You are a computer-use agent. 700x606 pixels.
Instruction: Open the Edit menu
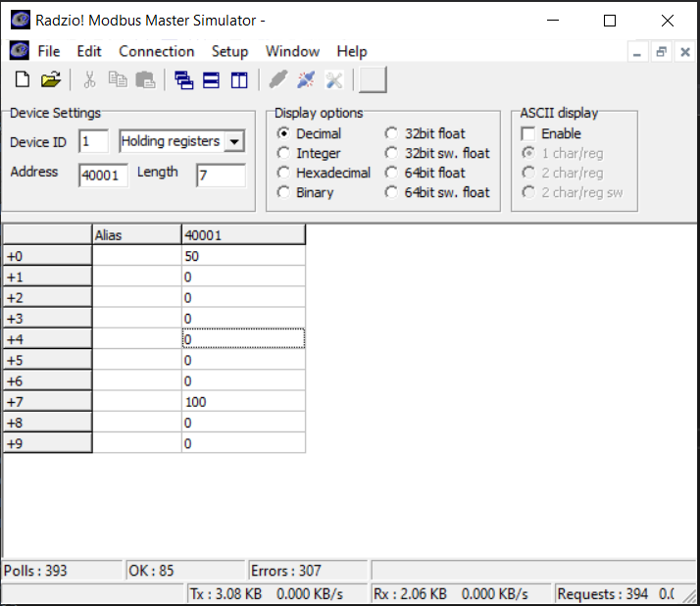coord(89,51)
